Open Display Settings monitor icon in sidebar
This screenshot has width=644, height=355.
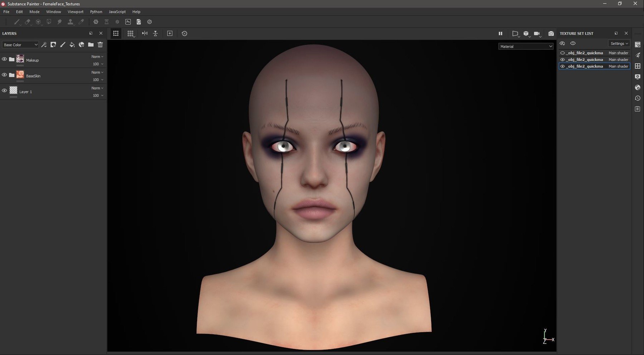pos(638,77)
